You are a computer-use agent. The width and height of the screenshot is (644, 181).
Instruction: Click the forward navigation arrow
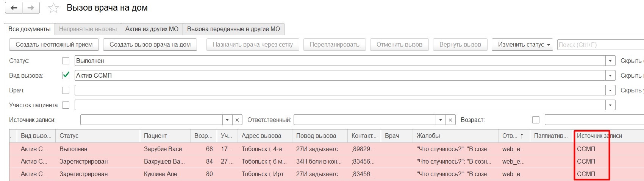(x=31, y=8)
